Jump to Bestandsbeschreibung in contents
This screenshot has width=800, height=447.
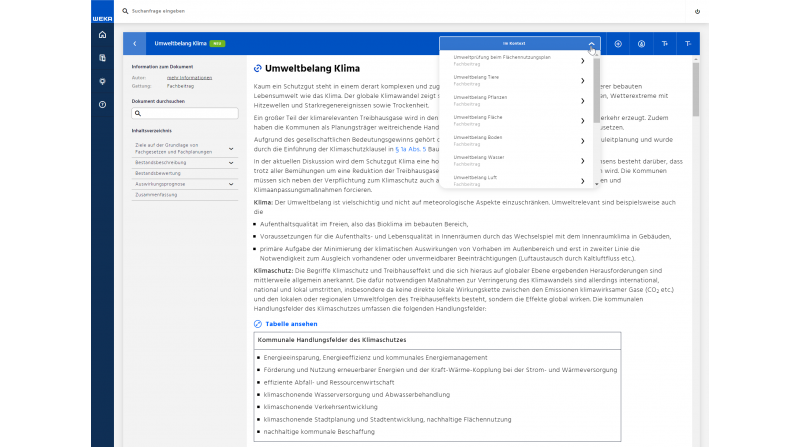[161, 163]
